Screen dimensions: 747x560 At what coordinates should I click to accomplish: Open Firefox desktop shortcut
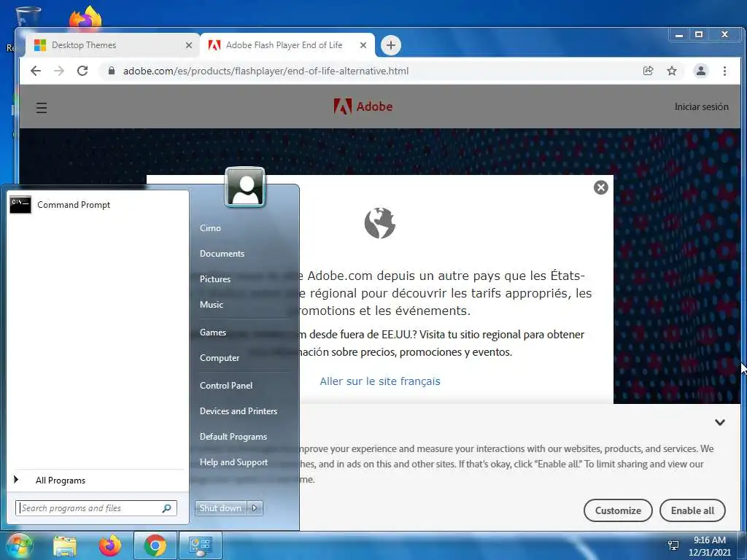coord(86,19)
